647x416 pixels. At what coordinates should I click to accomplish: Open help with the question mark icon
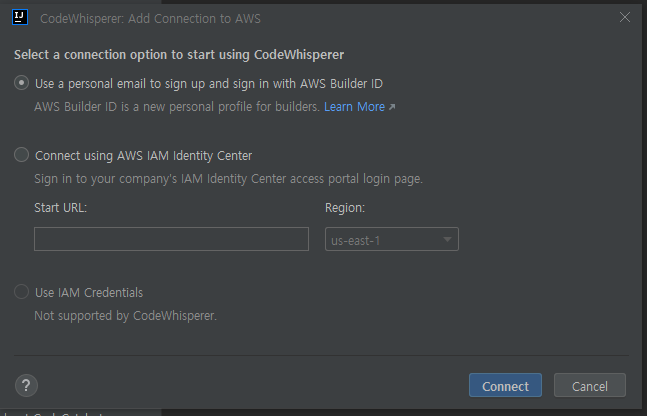(x=26, y=385)
